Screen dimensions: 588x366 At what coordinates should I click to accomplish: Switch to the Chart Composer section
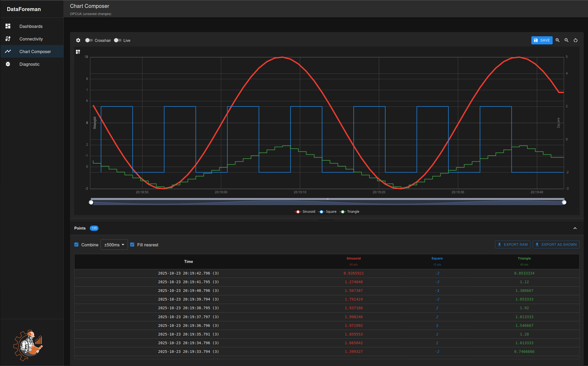35,51
